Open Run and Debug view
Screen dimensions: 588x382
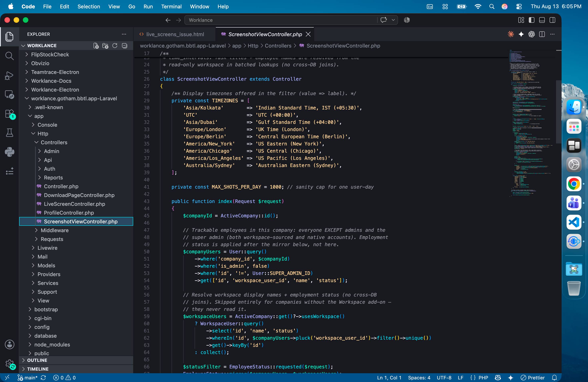point(9,75)
